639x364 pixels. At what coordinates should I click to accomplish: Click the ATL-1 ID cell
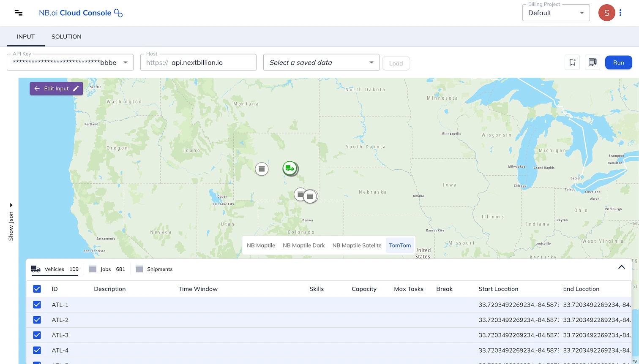point(60,304)
